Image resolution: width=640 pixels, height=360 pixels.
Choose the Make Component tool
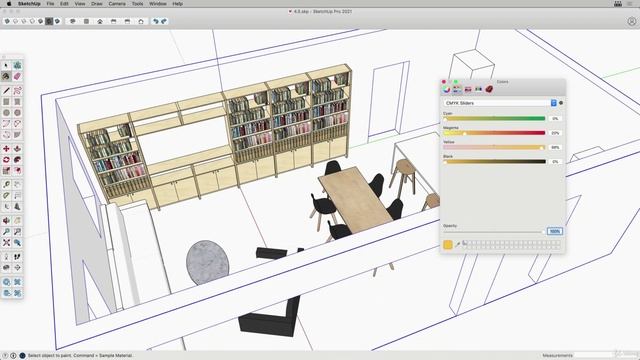(x=17, y=65)
